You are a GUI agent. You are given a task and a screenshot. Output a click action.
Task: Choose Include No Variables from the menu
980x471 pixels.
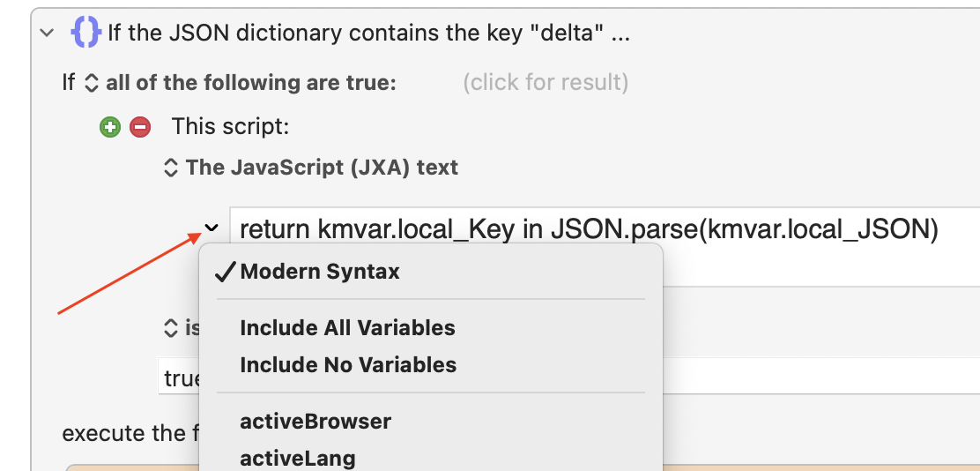coord(348,365)
